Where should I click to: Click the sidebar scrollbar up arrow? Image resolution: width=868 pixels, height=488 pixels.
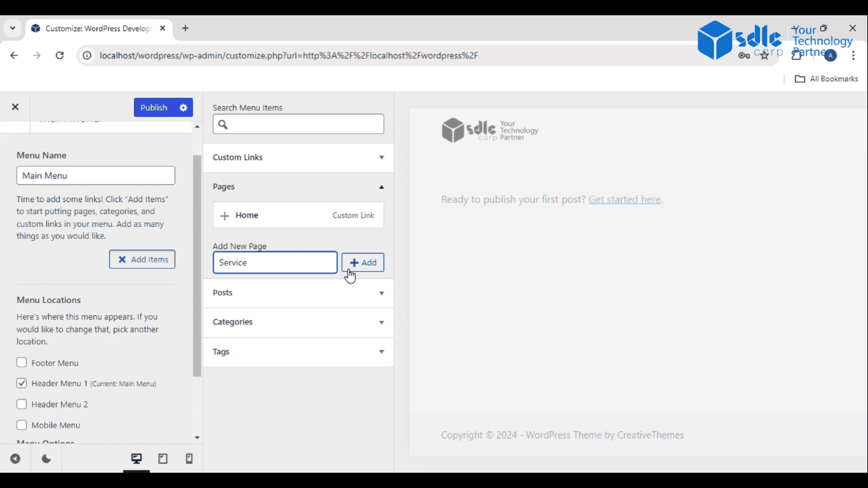click(x=197, y=126)
